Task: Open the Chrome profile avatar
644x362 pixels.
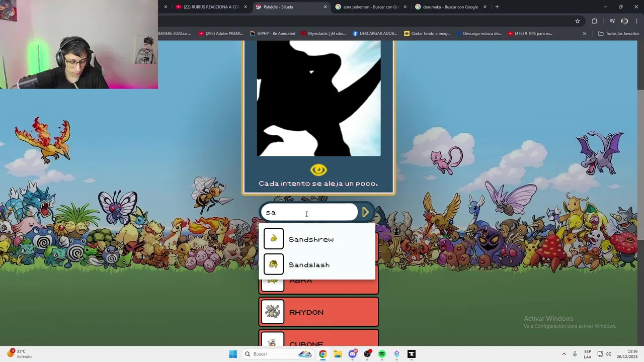Action: (624, 21)
